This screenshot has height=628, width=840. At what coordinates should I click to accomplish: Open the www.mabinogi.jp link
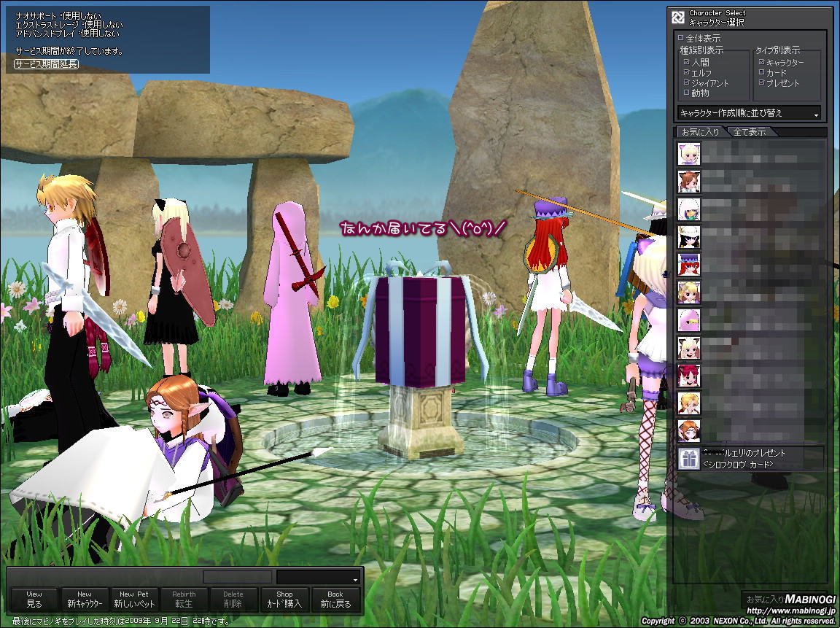(x=790, y=610)
